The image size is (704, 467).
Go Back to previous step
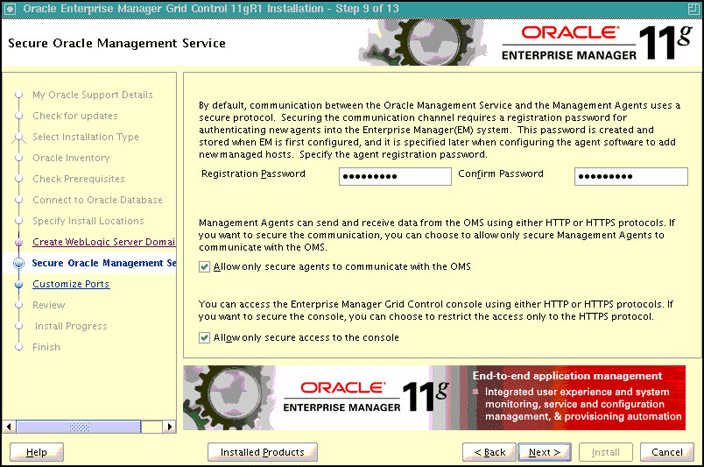(489, 452)
